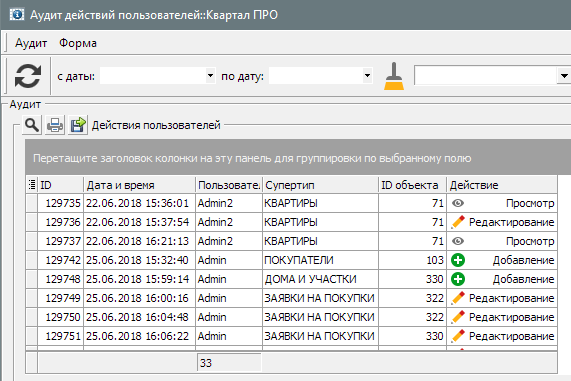Click 'ЗАЯВКИ НА ПОКУПКИ' cell in row 129749
The width and height of the screenshot is (571, 381).
(x=320, y=298)
